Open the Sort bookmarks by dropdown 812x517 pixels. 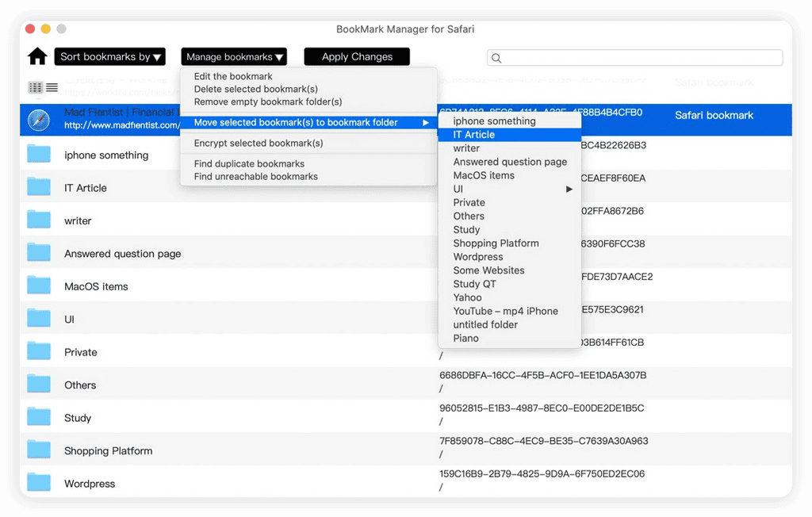(x=109, y=56)
